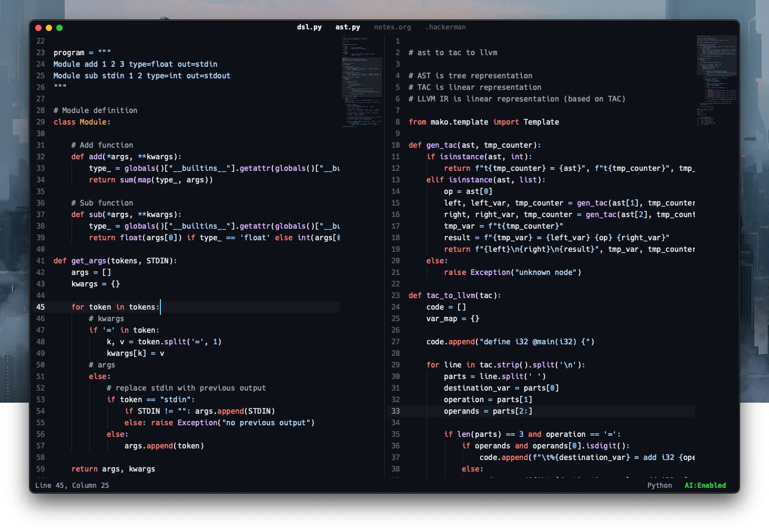The image size is (769, 532).
Task: Click the '# ast to tac to llvm' comment
Action: pos(452,53)
